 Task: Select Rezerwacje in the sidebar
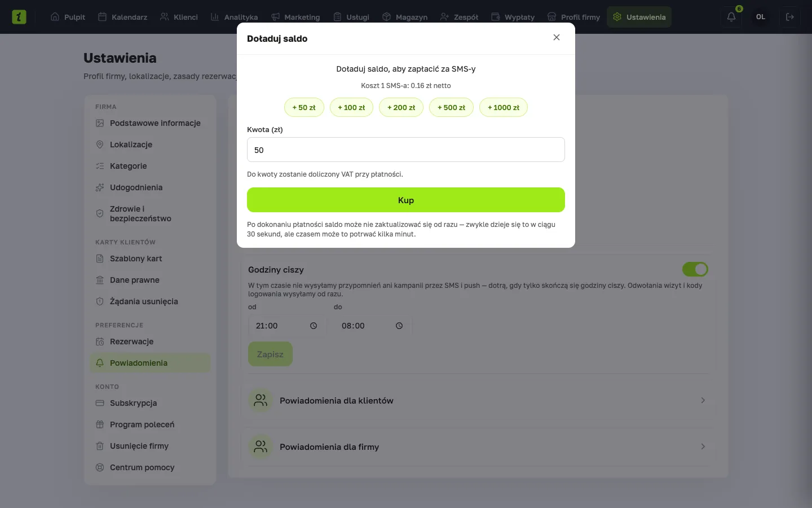150,341
